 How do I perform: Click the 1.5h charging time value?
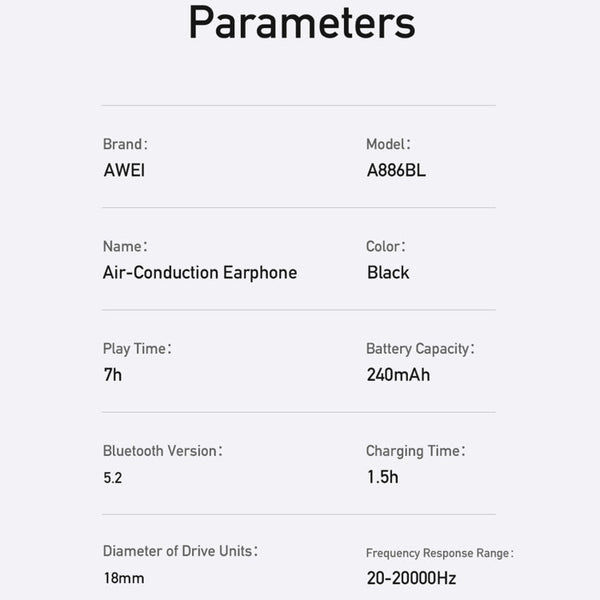point(382,477)
